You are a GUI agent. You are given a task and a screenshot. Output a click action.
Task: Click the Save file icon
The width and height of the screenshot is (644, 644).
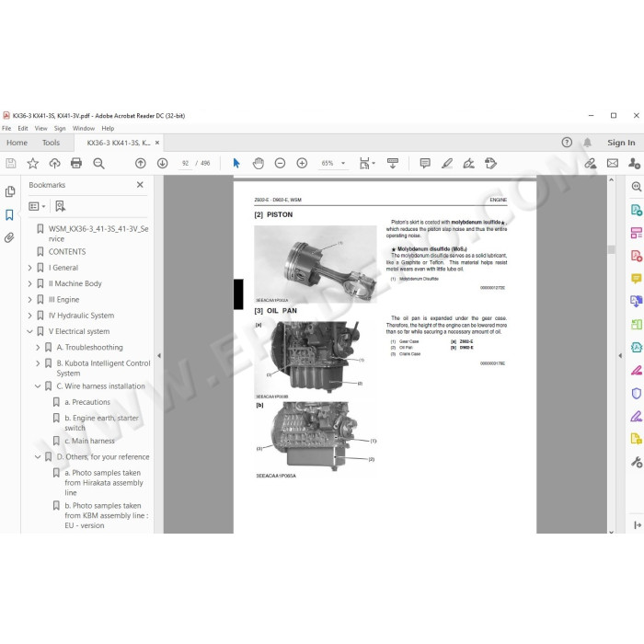point(11,164)
